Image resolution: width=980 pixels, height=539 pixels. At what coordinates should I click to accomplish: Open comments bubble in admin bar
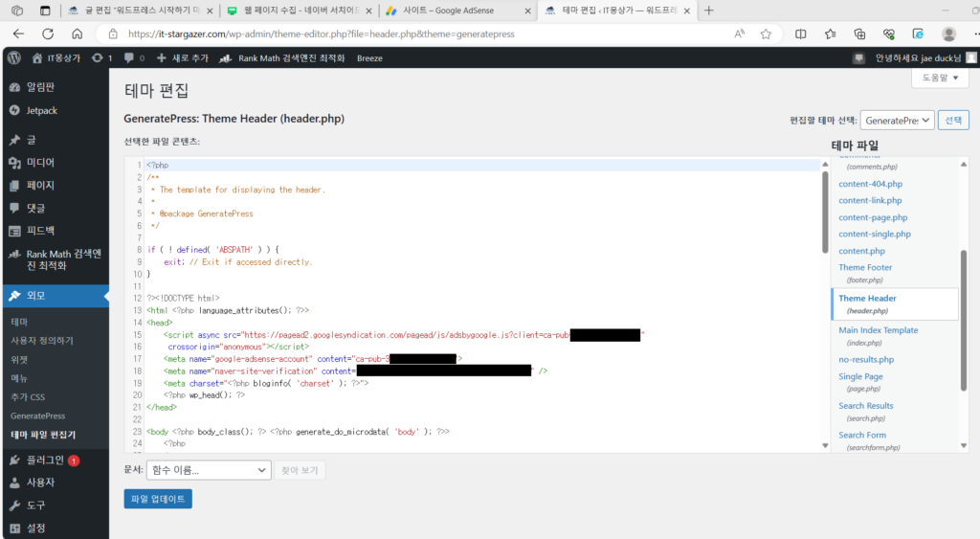coord(134,57)
